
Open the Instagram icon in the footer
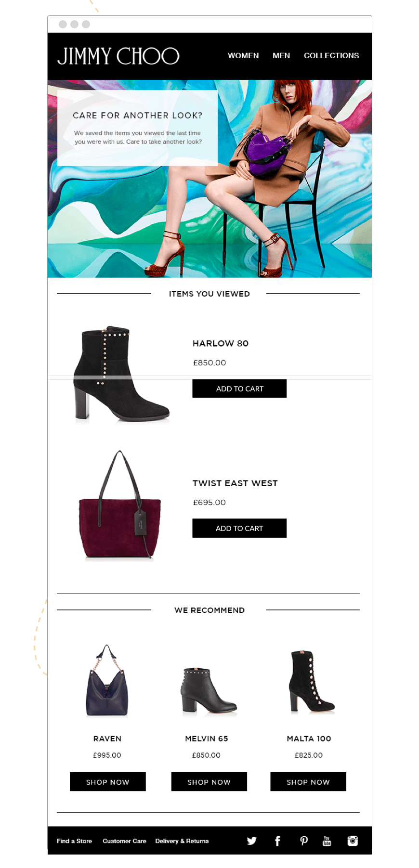point(353,841)
